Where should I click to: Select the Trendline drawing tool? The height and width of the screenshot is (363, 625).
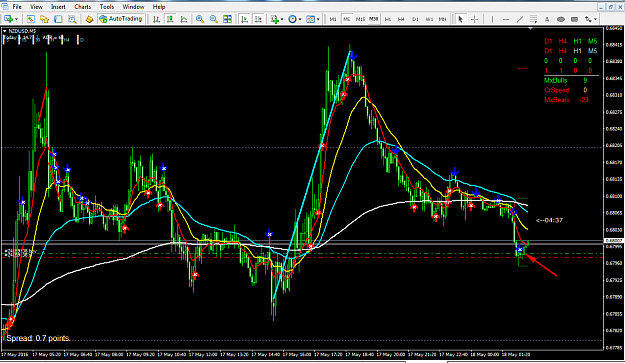(520, 19)
